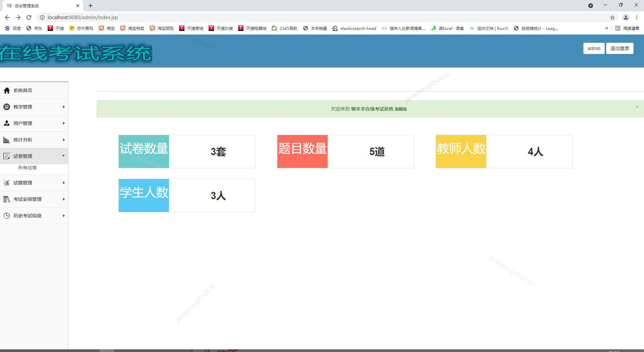Click the 试卷管理 document icon
The image size is (644, 352).
[7, 156]
